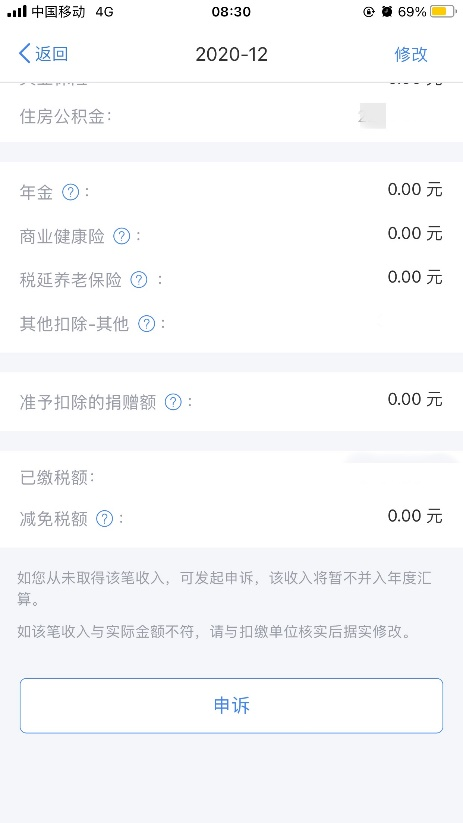Show help for 其他扣除-其他
The image size is (463, 823).
pyautogui.click(x=146, y=324)
